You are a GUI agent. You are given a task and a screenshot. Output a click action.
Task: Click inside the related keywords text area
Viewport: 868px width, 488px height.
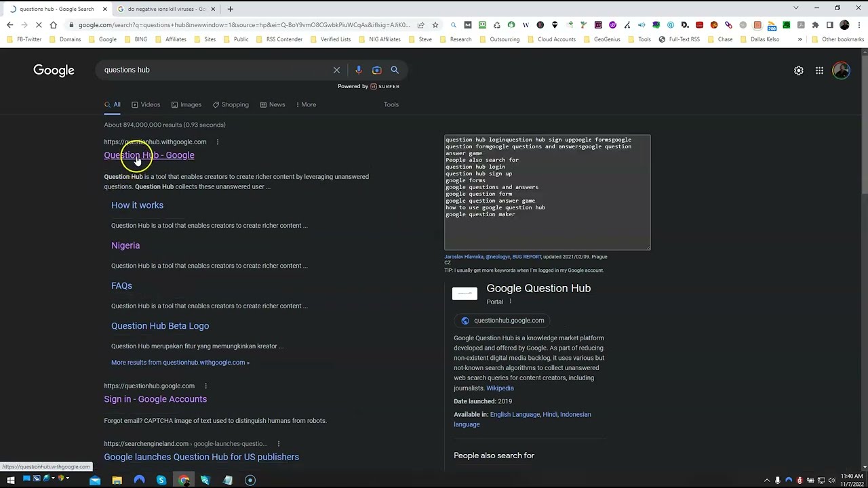(x=547, y=192)
